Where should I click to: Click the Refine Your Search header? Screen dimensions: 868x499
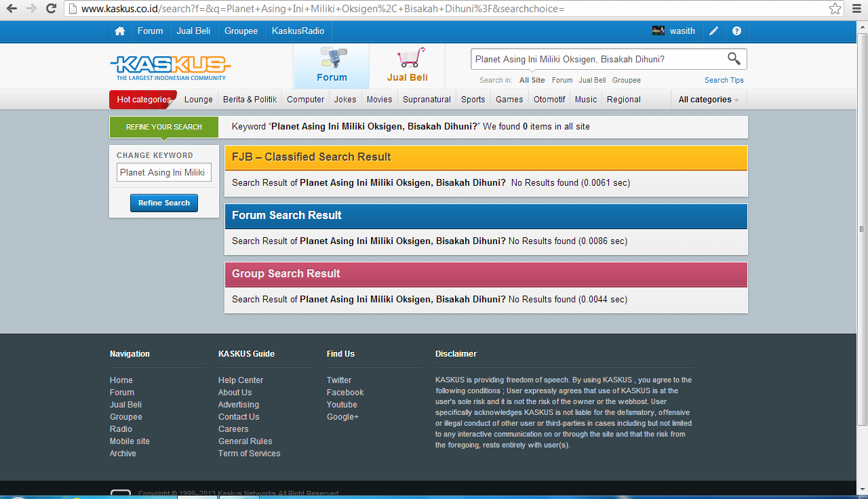tap(164, 127)
